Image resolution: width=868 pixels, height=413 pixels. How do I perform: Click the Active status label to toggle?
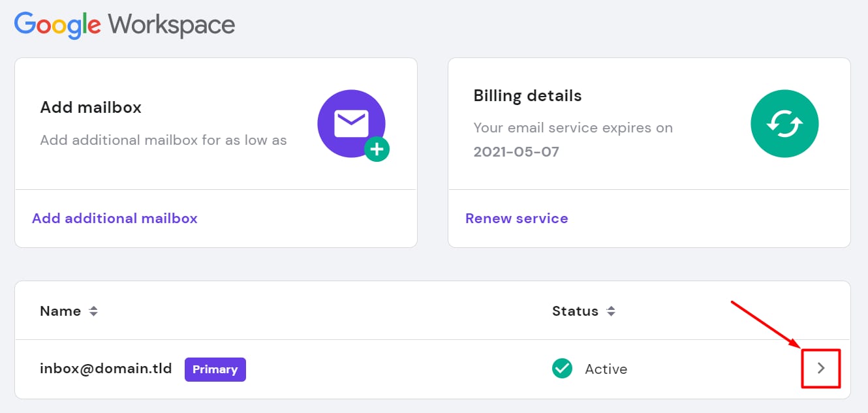click(x=606, y=369)
